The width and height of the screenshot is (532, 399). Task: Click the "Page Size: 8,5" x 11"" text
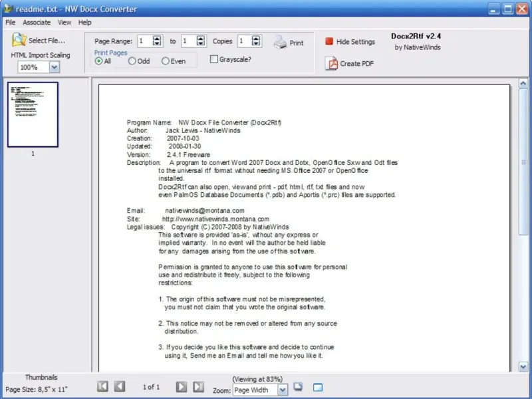[x=37, y=389]
